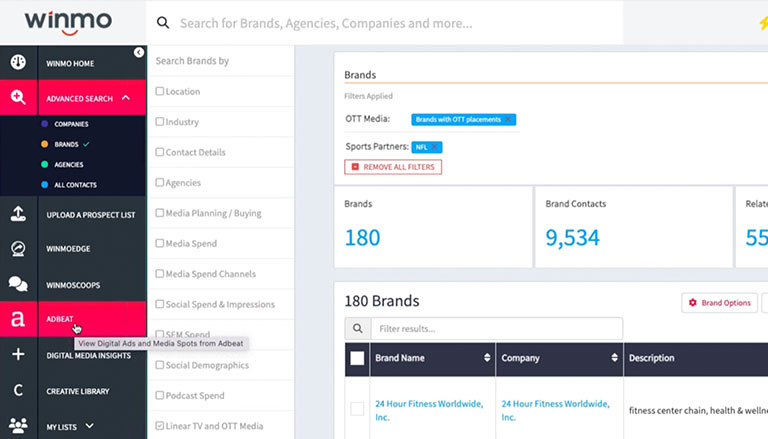Click the green Agencies dot
Viewport: 768px width, 439px height.
coord(45,165)
